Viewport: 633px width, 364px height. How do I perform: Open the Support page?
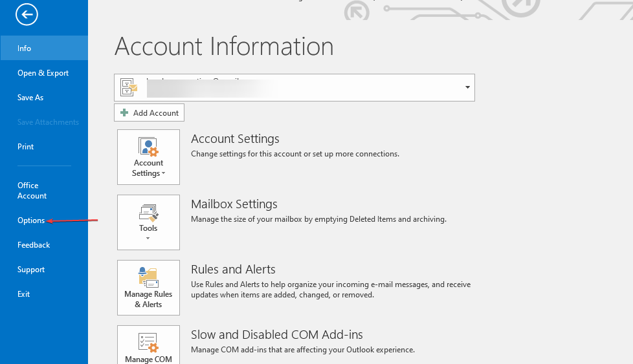tap(31, 270)
